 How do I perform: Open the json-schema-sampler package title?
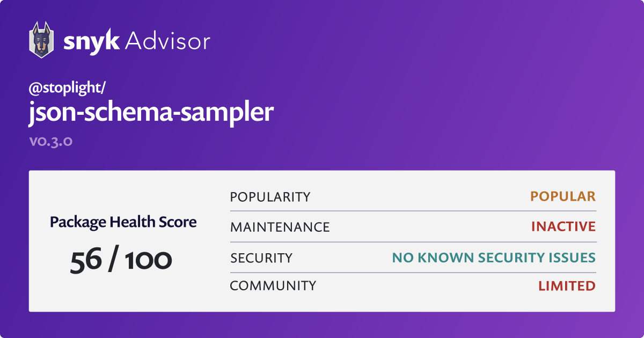pos(151,113)
